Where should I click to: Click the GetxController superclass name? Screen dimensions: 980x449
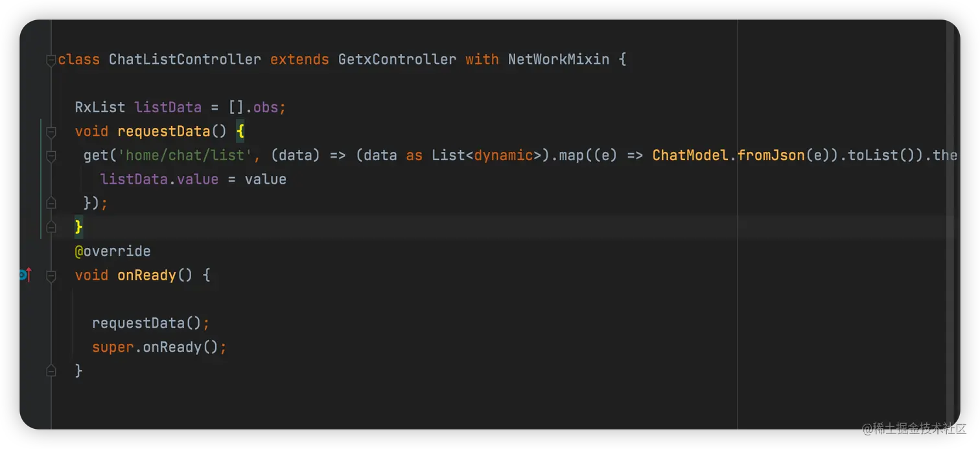[x=397, y=60]
